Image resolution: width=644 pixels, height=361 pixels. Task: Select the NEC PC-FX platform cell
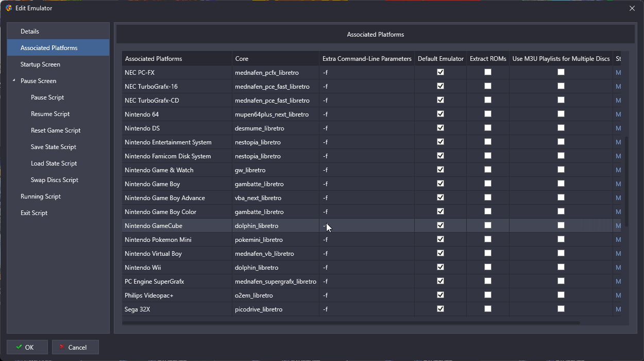pyautogui.click(x=177, y=73)
